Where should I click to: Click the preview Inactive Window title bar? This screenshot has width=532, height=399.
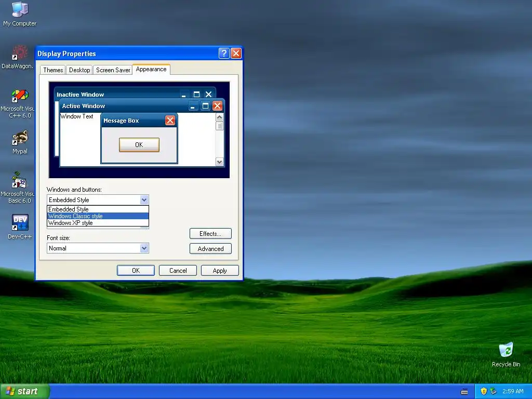(135, 94)
